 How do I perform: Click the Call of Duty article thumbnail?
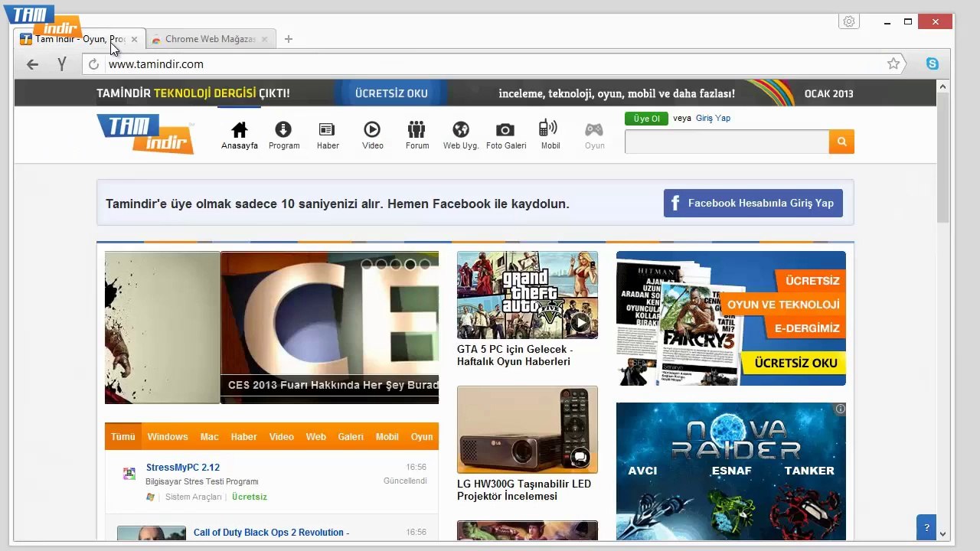(152, 533)
